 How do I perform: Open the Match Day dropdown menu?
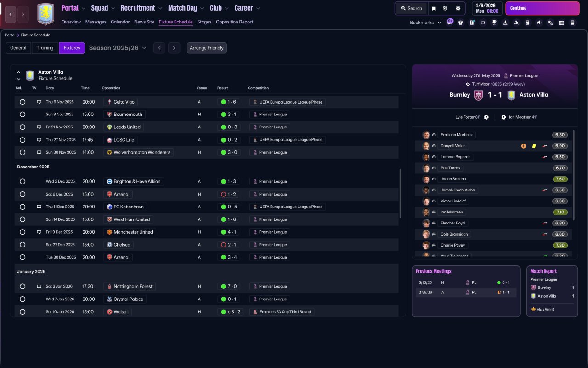coord(186,8)
